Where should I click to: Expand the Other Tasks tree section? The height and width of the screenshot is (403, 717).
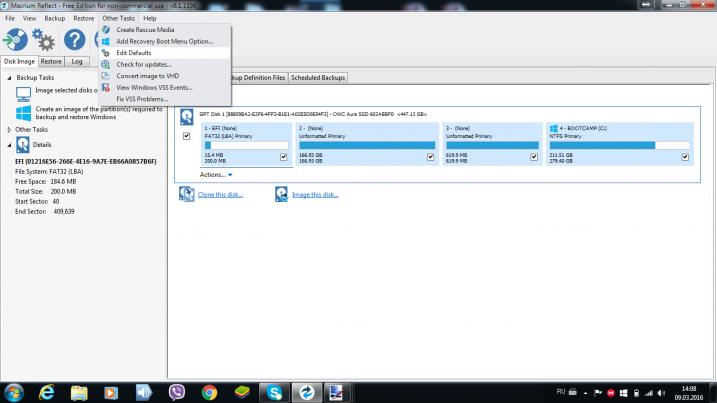[9, 130]
